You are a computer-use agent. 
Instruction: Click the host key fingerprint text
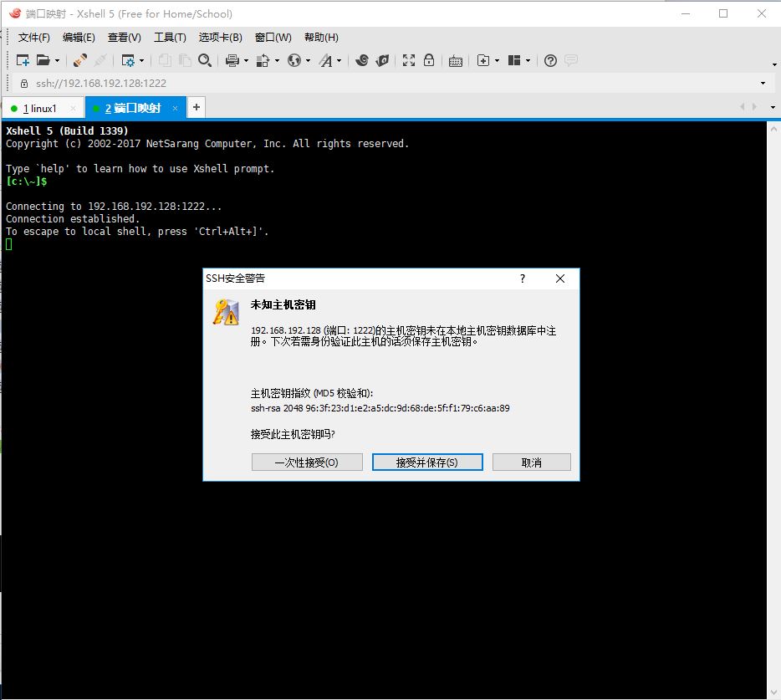click(x=380, y=408)
